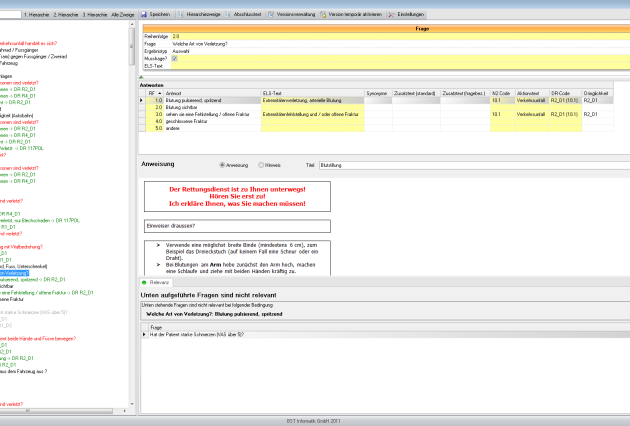
Task: Select row 'Hat der Patient starke Schmerzen' in Relevanz grid
Action: (x=389, y=334)
